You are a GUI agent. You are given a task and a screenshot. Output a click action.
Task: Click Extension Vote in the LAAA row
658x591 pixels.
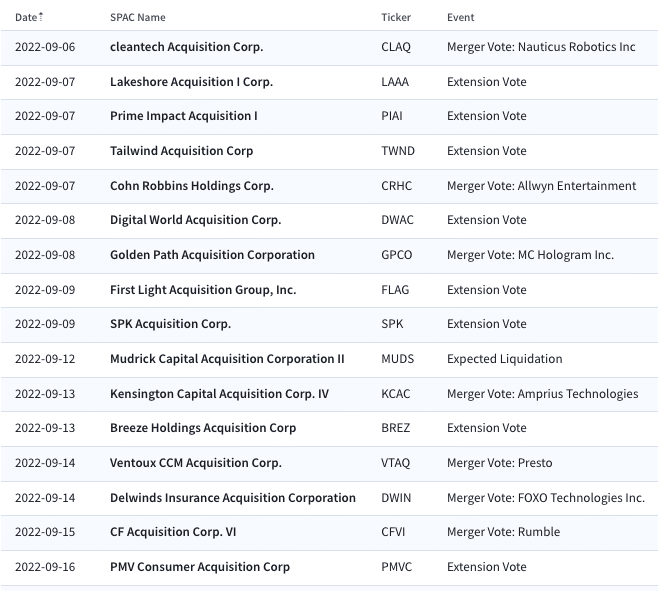pos(486,82)
